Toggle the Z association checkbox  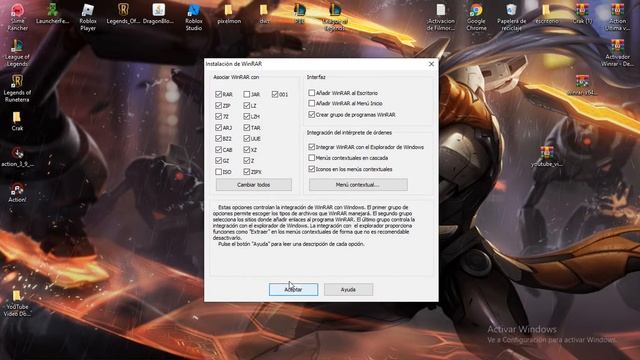pyautogui.click(x=247, y=160)
